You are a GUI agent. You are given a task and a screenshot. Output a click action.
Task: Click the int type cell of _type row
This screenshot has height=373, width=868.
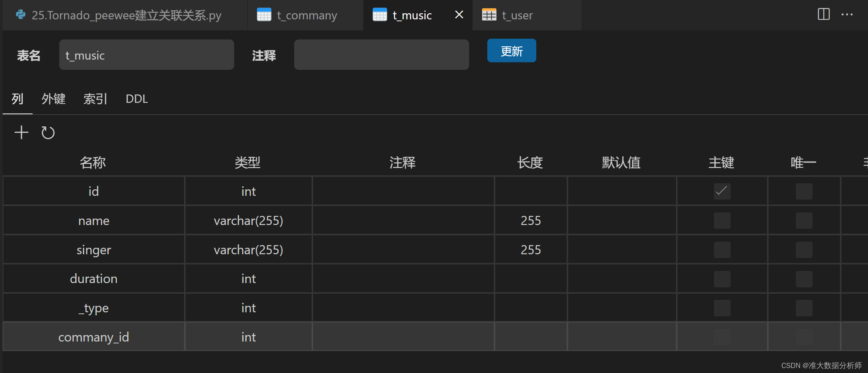coord(249,308)
